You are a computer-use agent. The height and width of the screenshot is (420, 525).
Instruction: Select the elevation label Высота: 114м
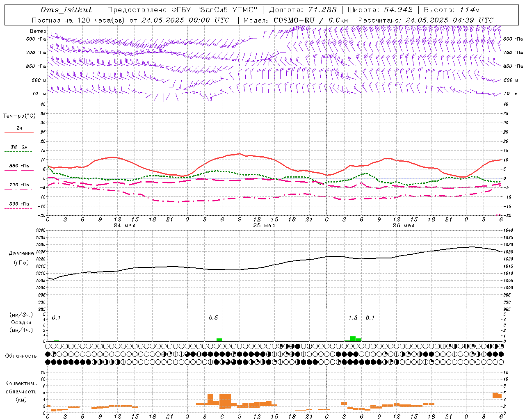click(x=452, y=10)
